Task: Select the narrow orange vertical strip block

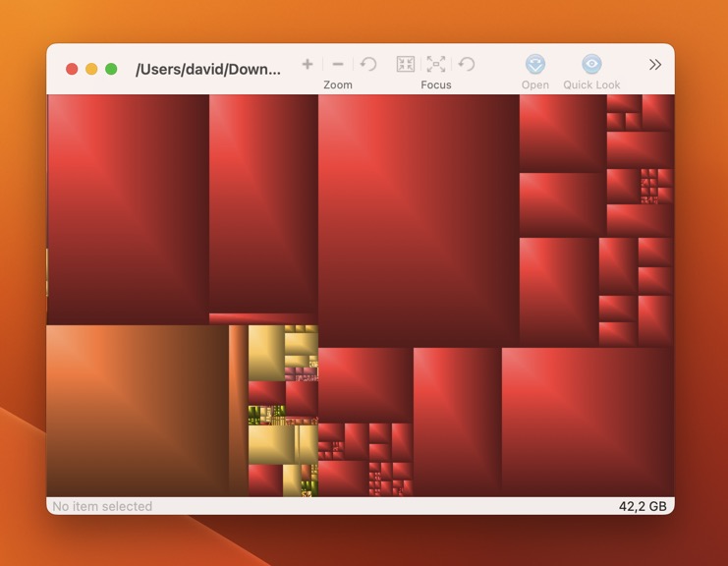Action: point(238,411)
